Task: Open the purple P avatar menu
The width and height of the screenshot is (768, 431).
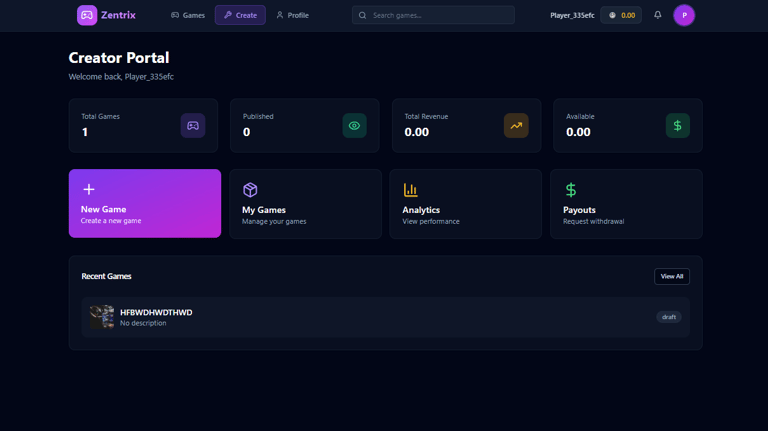Action: [x=684, y=15]
